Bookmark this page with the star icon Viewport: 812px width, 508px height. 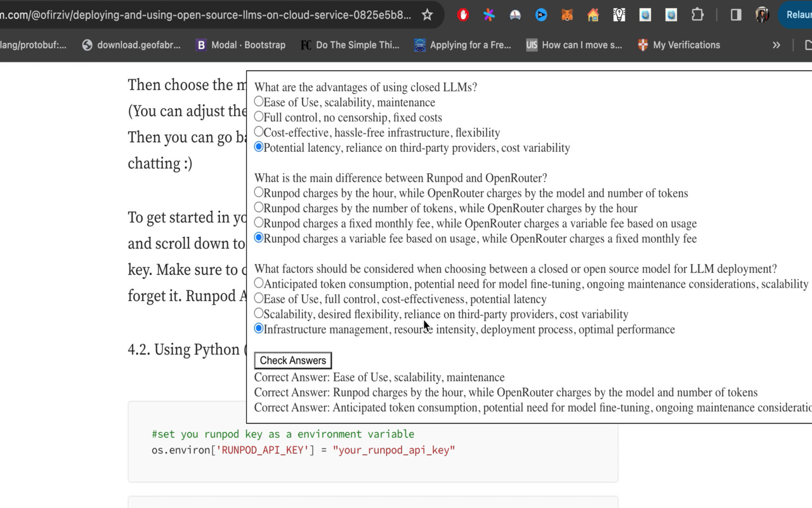(x=428, y=15)
